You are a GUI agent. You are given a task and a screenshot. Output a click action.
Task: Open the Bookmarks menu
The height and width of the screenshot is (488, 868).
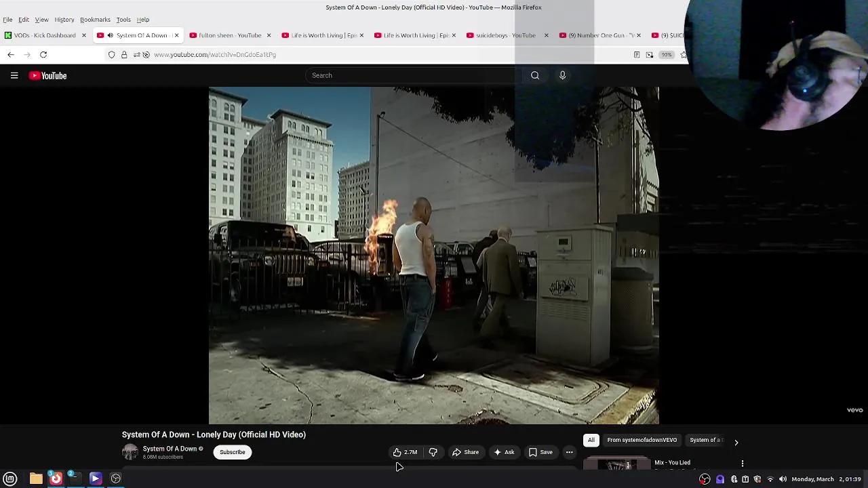point(95,20)
